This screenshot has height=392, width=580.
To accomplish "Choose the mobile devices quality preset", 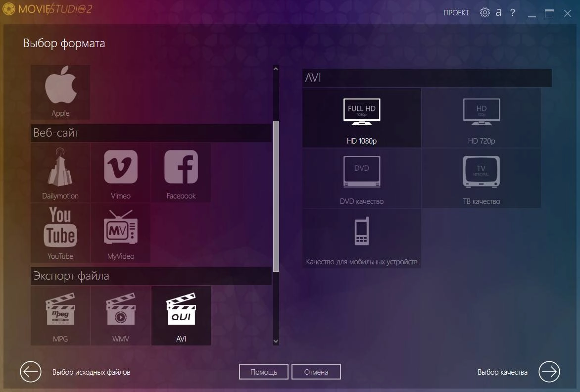I will click(x=362, y=238).
